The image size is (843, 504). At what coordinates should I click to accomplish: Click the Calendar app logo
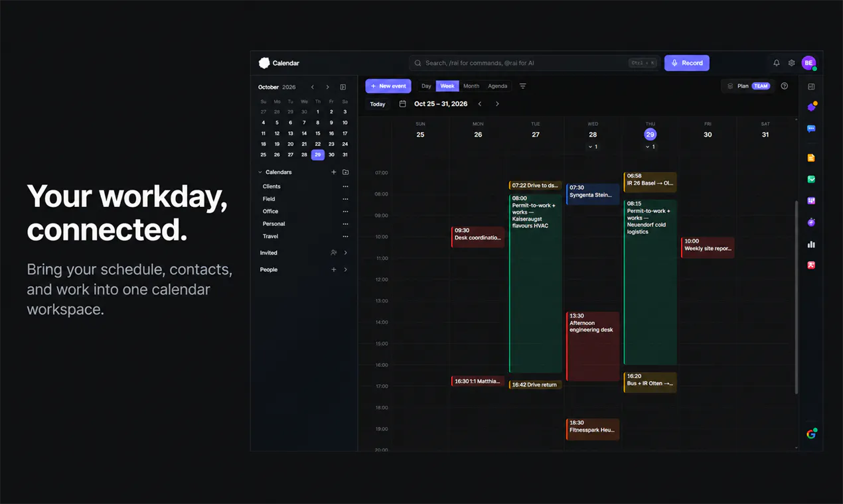coord(264,63)
